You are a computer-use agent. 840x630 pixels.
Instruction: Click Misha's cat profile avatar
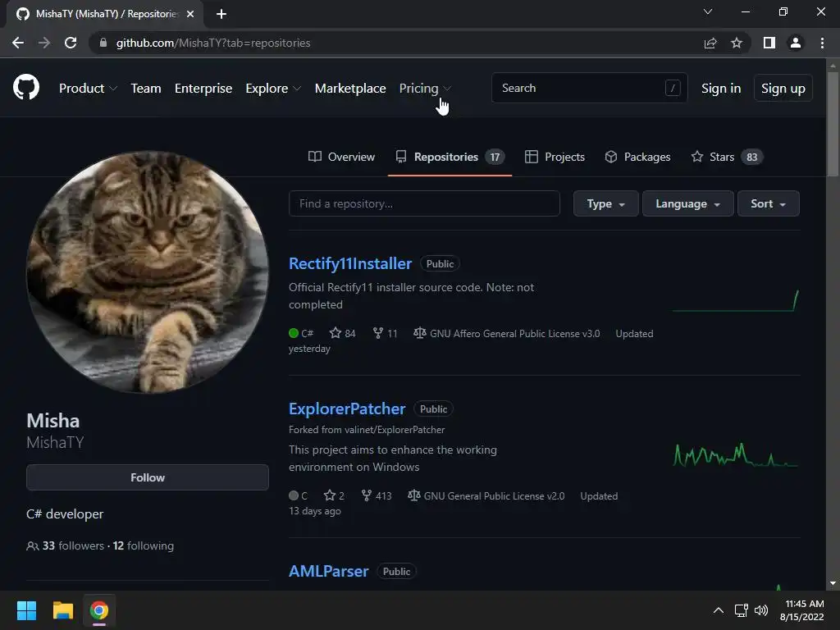click(148, 272)
